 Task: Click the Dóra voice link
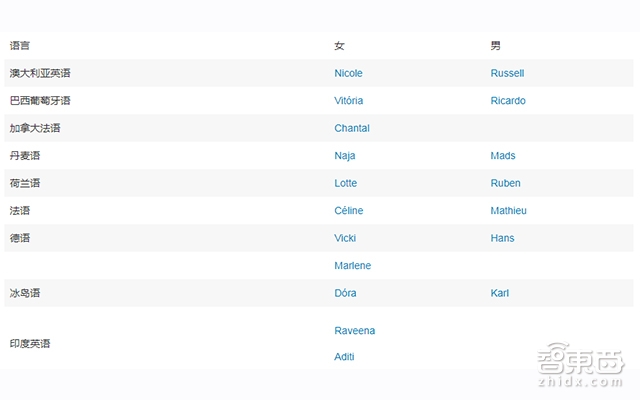345,293
